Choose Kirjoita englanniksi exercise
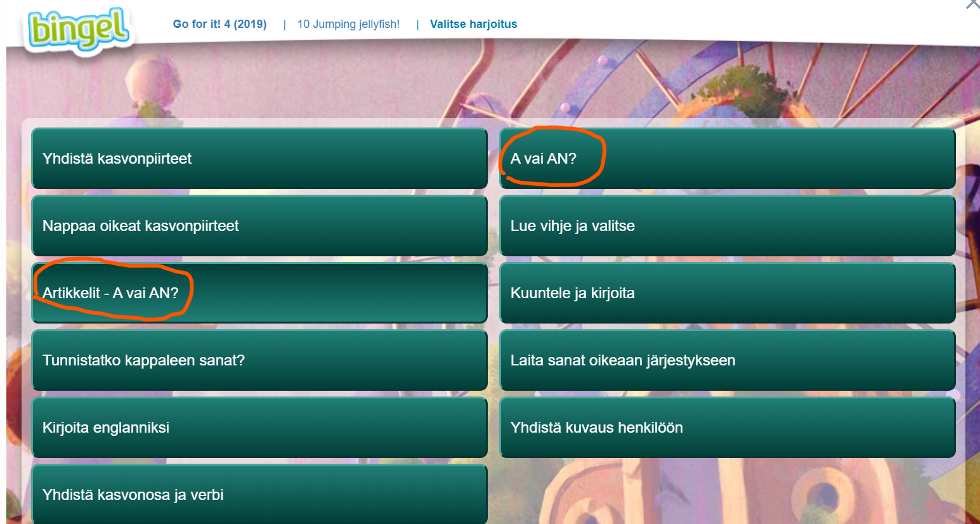 (259, 428)
